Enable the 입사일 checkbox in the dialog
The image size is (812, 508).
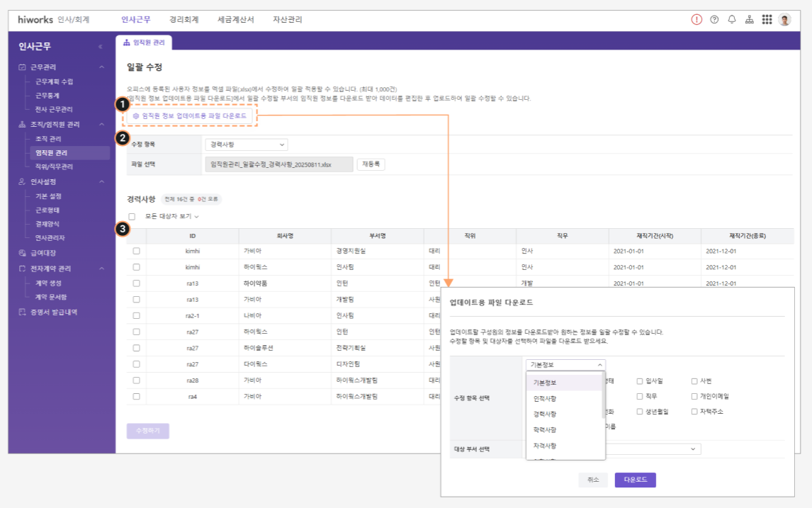(x=640, y=381)
